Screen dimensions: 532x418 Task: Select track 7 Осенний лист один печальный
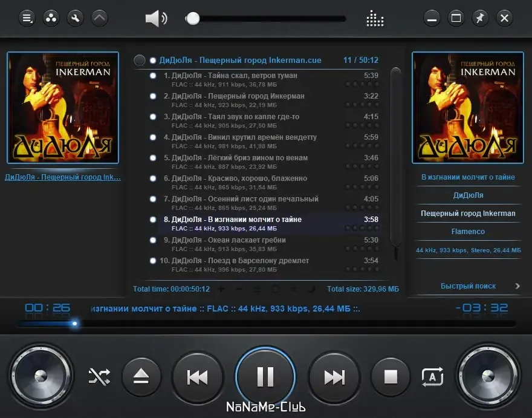click(268, 203)
